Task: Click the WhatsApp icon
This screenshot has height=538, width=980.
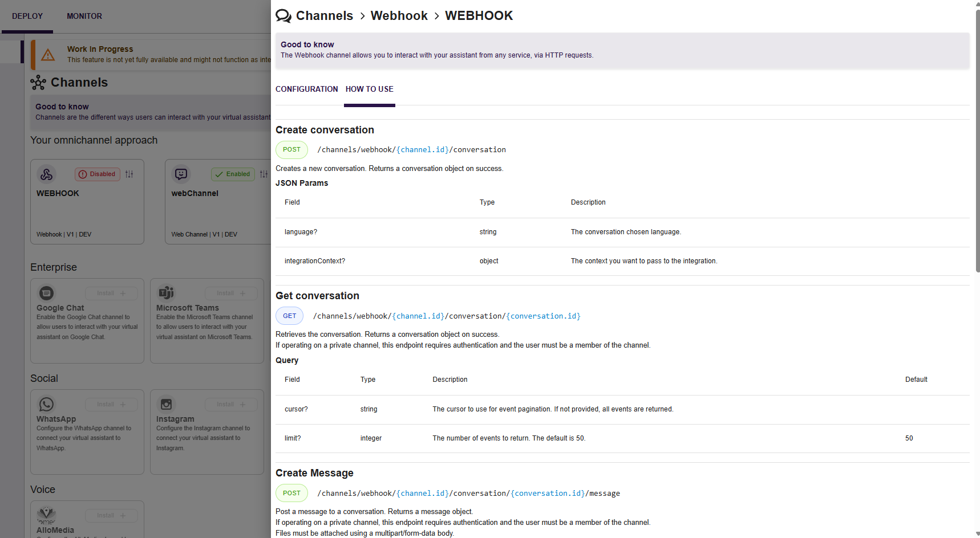Action: [46, 404]
